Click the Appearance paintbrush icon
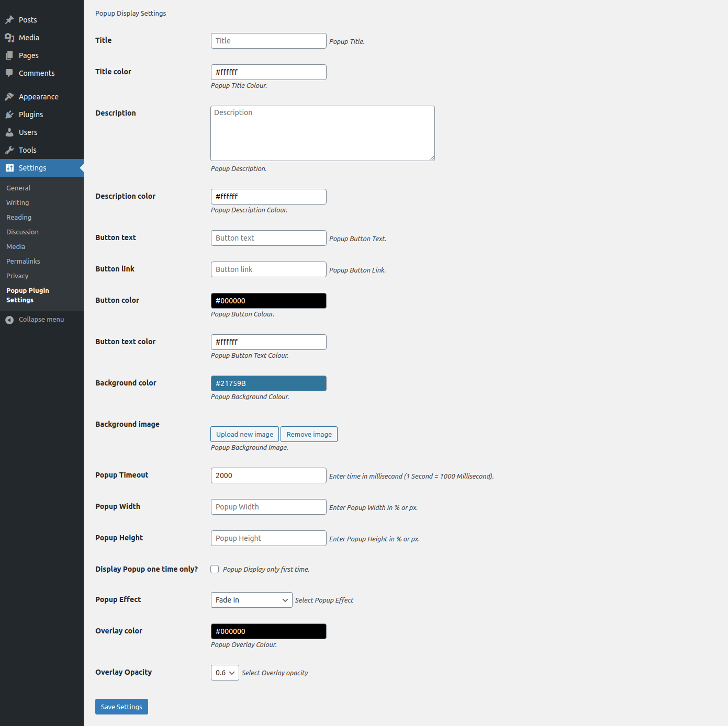 click(9, 97)
